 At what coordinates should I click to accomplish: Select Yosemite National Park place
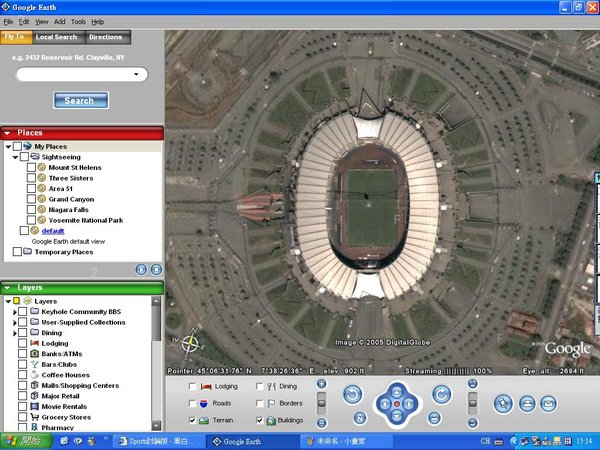[x=86, y=220]
